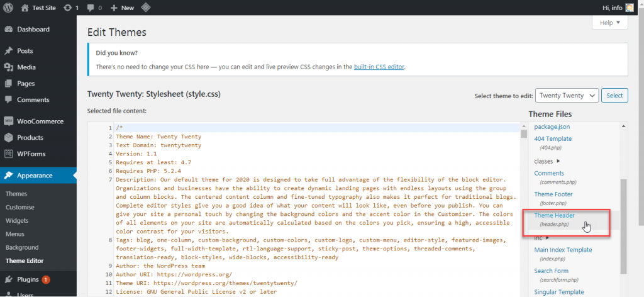Click the New plus icon
Image resolution: width=644 pixels, height=297 pixels.
pos(114,8)
